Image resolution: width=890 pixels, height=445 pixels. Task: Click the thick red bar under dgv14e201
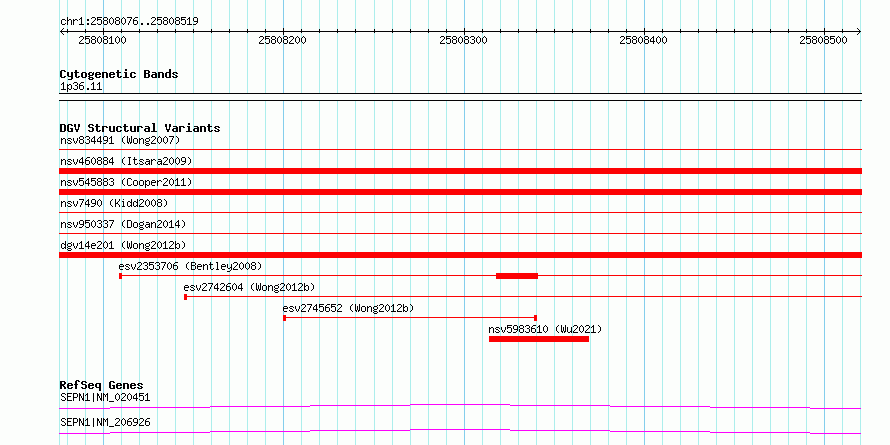460,255
